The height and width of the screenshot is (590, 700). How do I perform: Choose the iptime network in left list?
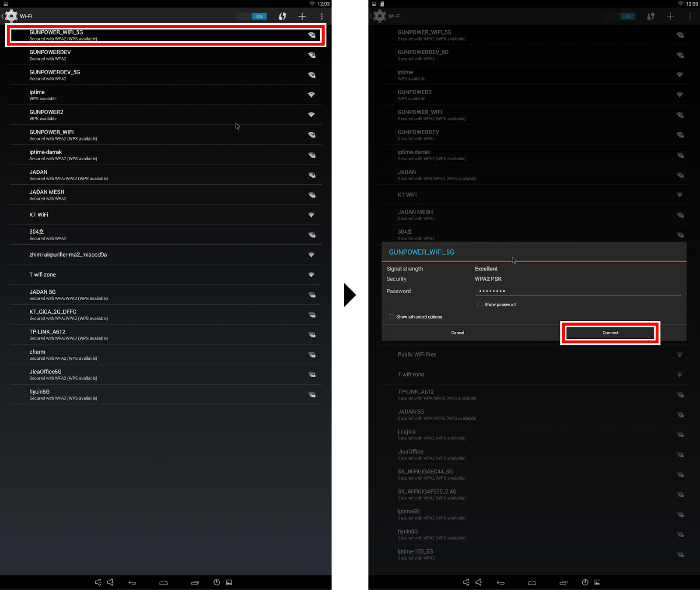[x=165, y=95]
